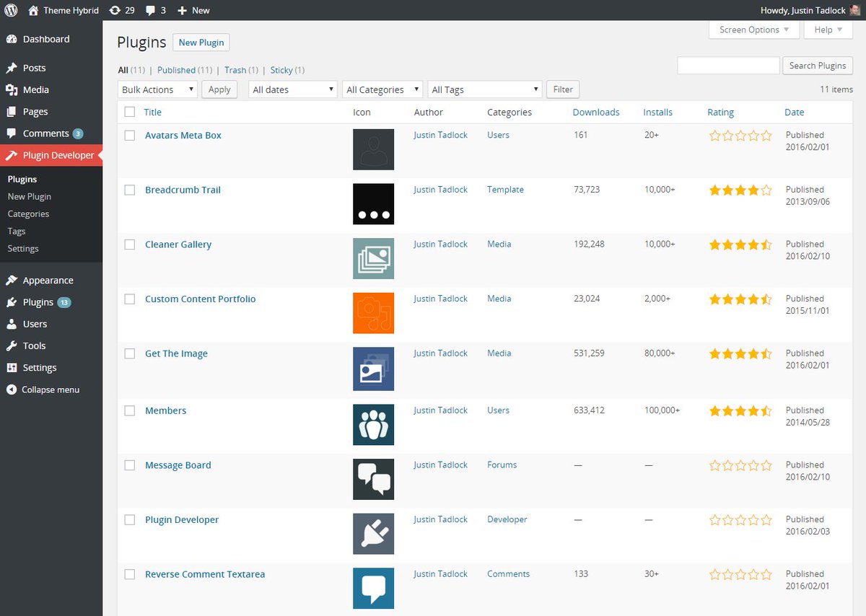Expand the Screen Options panel
This screenshot has width=866, height=616.
click(754, 30)
